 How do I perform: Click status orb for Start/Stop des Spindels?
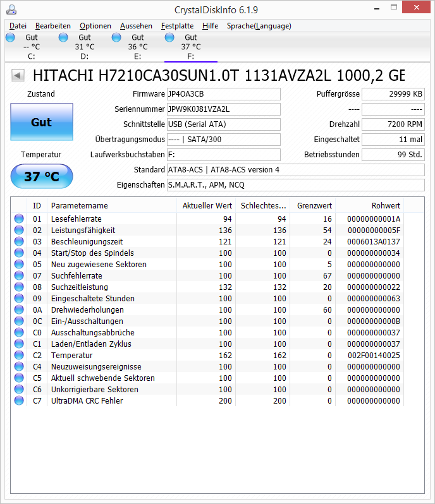coord(19,253)
